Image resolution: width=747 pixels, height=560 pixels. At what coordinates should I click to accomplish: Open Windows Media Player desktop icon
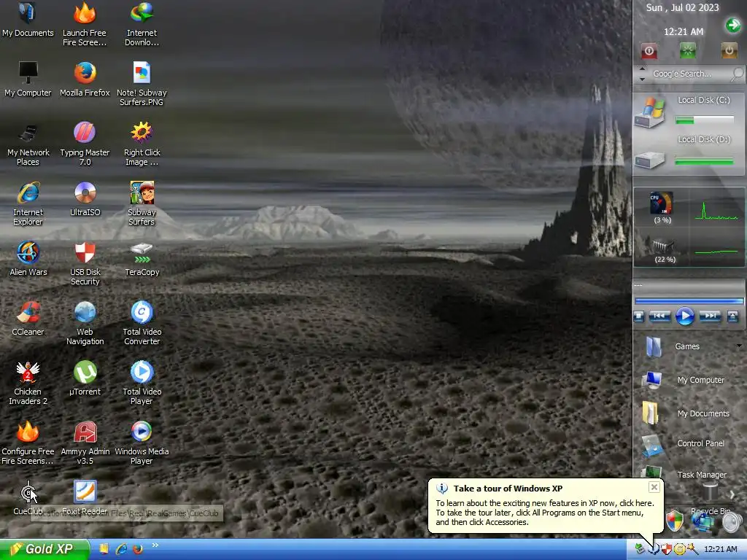[142, 443]
